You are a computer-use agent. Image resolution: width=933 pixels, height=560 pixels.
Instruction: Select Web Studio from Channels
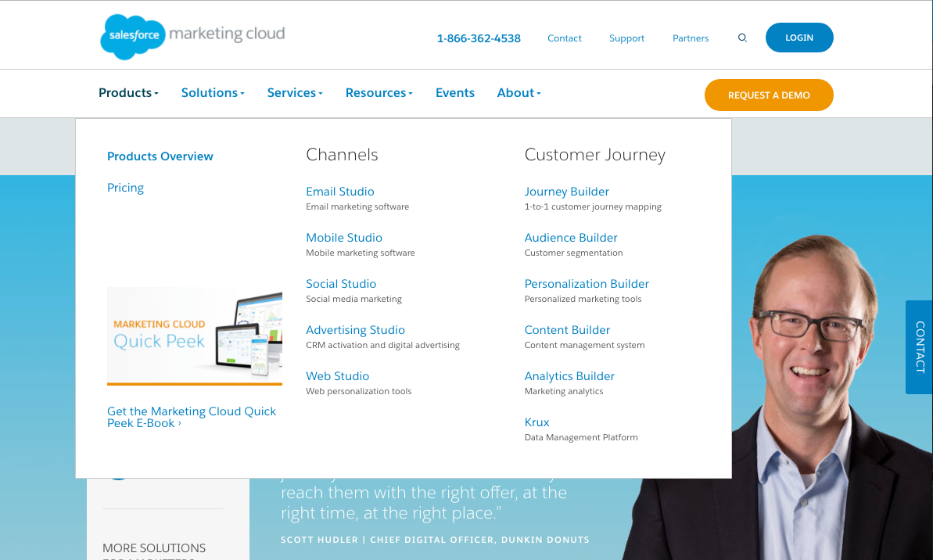coord(337,376)
